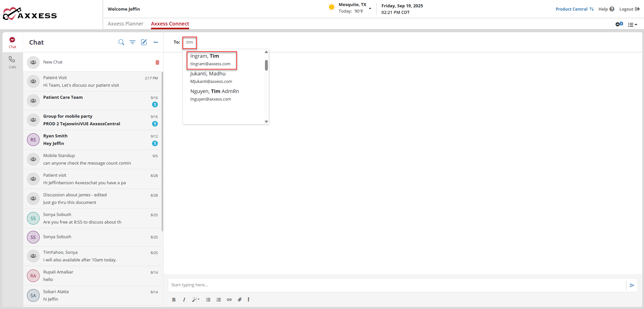Open the chat more options ellipsis
Screen dimensions: 644x309
(156, 42)
